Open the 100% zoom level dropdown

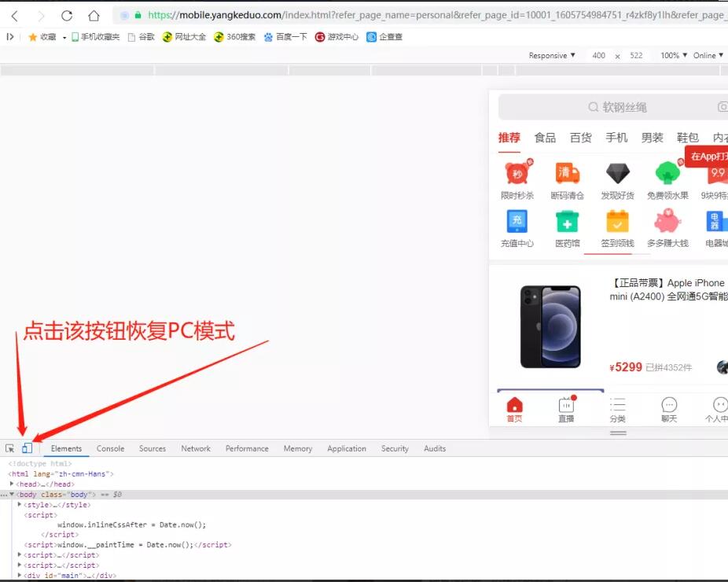[x=674, y=56]
